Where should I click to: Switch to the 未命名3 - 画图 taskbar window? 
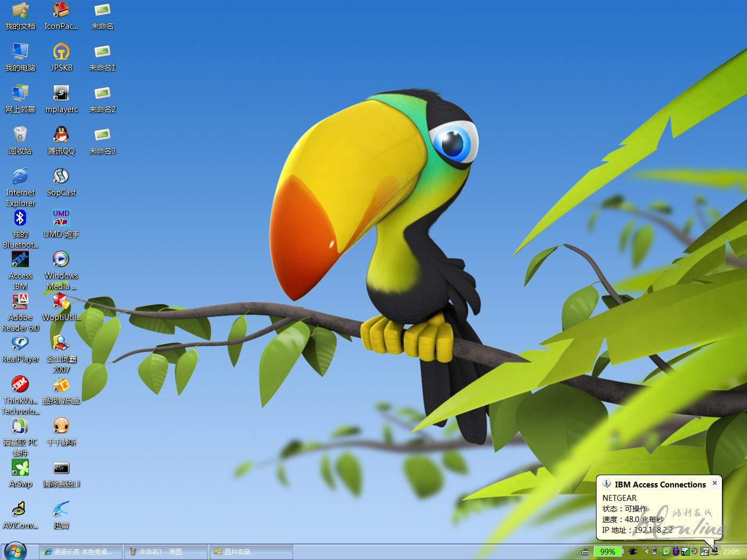(x=165, y=551)
